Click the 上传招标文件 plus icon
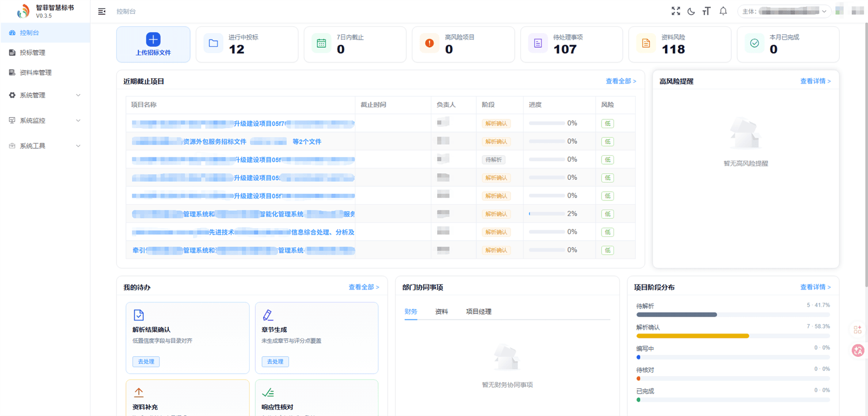The height and width of the screenshot is (416, 868). click(x=153, y=39)
